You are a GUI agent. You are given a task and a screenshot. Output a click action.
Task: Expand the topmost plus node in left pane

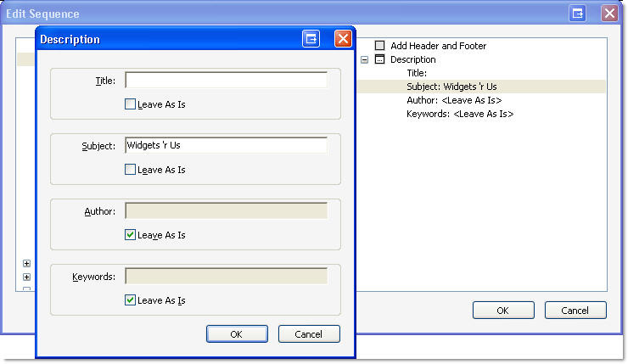(x=26, y=264)
